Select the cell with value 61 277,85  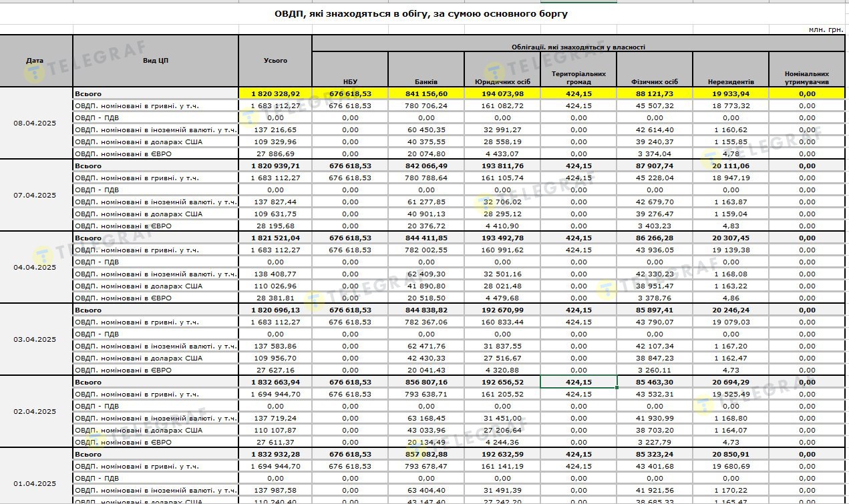click(x=426, y=202)
